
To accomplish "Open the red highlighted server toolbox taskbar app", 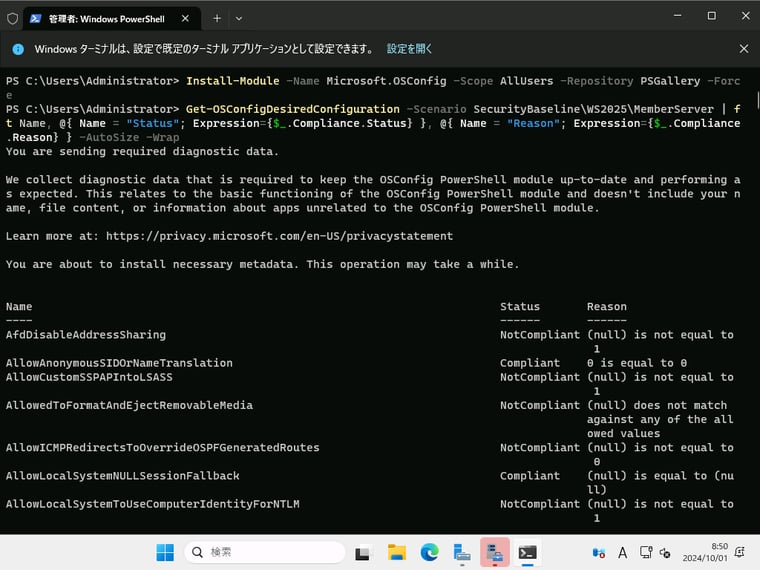I will (x=494, y=552).
